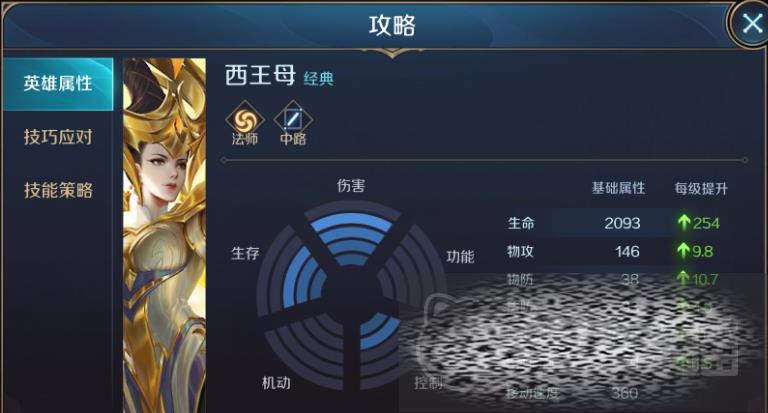Open the 英雄属性 tab
Screen dimensions: 768x413
[58, 84]
